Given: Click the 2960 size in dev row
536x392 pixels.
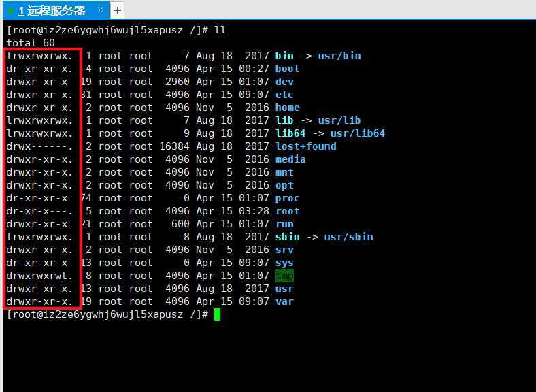Looking at the screenshot, I should click(178, 82).
